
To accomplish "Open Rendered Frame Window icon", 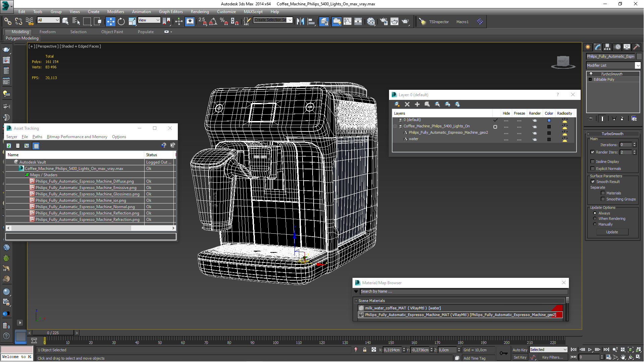I will [394, 21].
